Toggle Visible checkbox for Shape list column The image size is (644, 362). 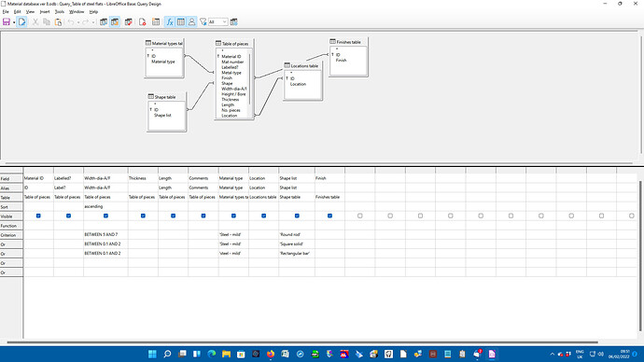point(297,216)
